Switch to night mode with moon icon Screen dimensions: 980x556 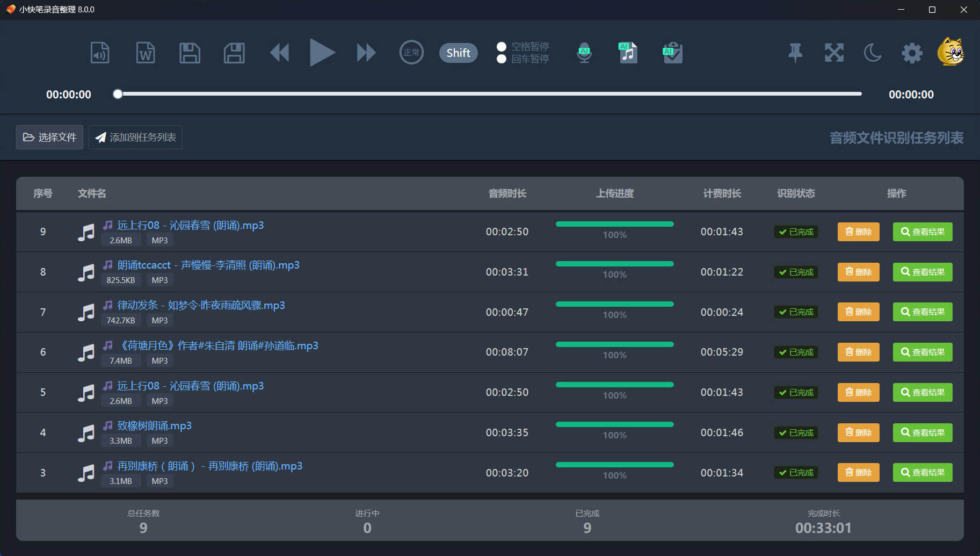873,53
